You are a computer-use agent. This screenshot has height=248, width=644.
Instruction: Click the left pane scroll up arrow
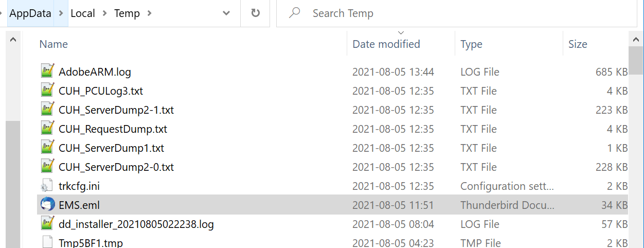pos(13,40)
